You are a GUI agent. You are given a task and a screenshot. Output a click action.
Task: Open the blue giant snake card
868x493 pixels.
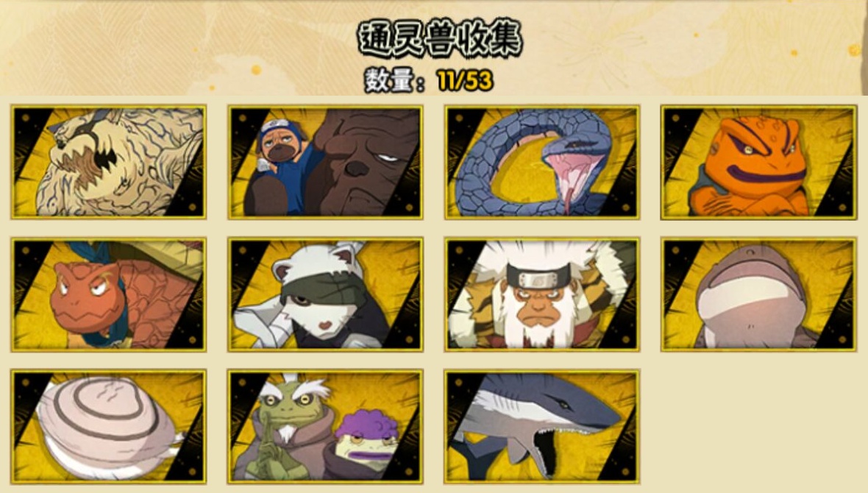tap(541, 162)
